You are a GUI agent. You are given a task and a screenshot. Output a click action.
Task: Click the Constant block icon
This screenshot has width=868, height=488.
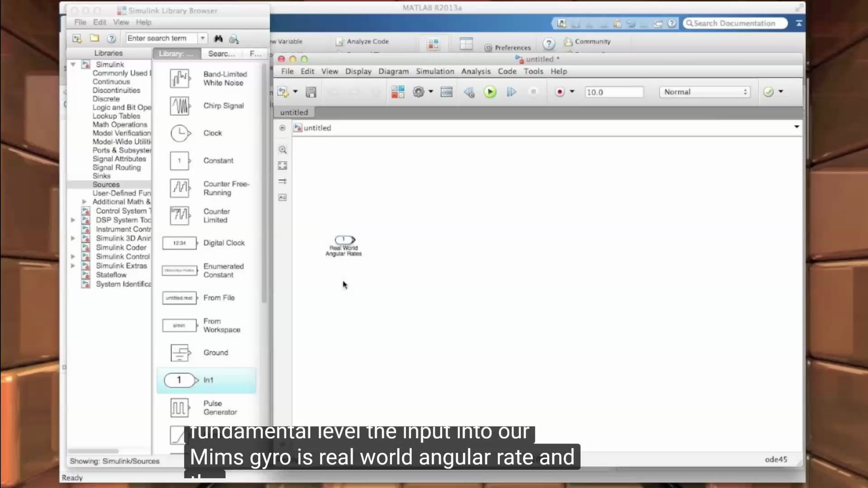tap(180, 160)
